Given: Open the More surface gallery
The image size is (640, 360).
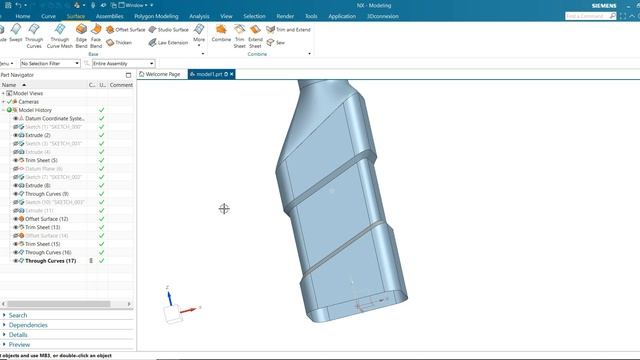Looking at the screenshot, I should [x=199, y=34].
